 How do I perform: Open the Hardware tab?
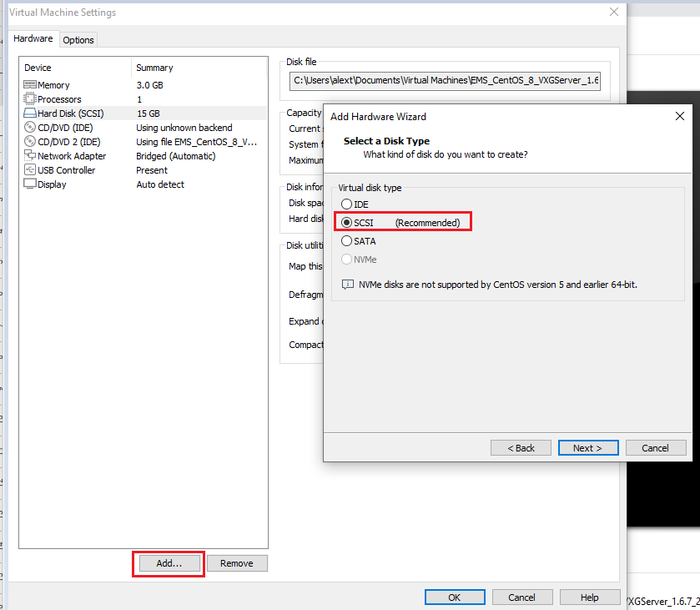point(33,39)
